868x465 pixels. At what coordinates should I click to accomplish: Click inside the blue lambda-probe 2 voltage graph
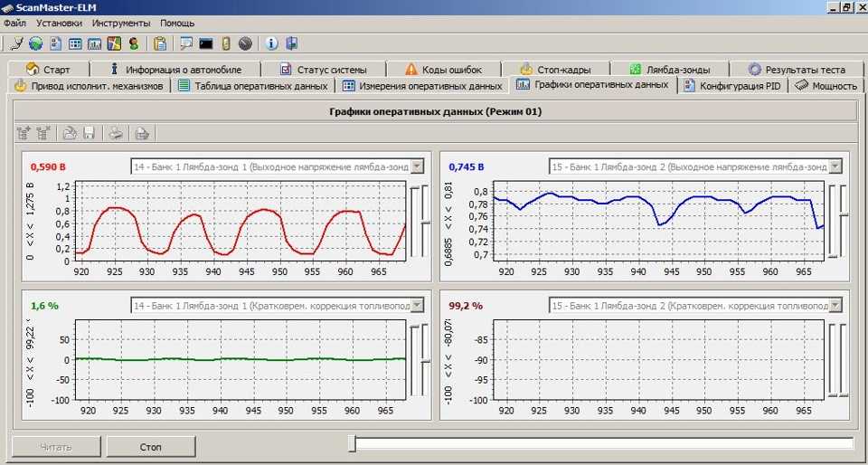coord(658,221)
